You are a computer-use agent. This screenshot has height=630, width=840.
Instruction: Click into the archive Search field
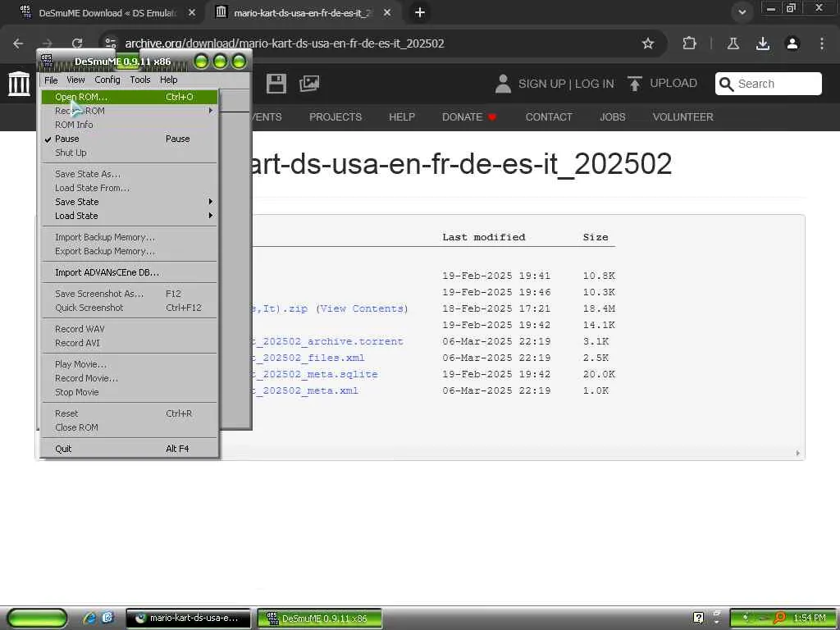point(768,84)
